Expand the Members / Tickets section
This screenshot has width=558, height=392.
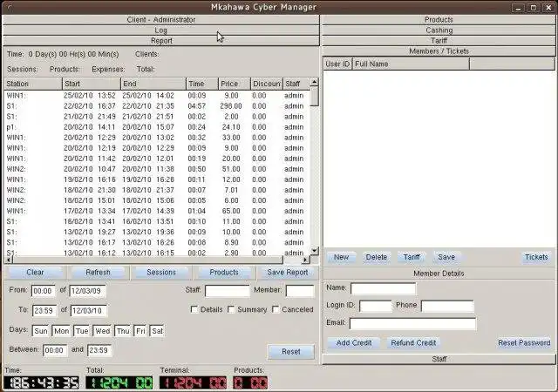[x=439, y=51]
